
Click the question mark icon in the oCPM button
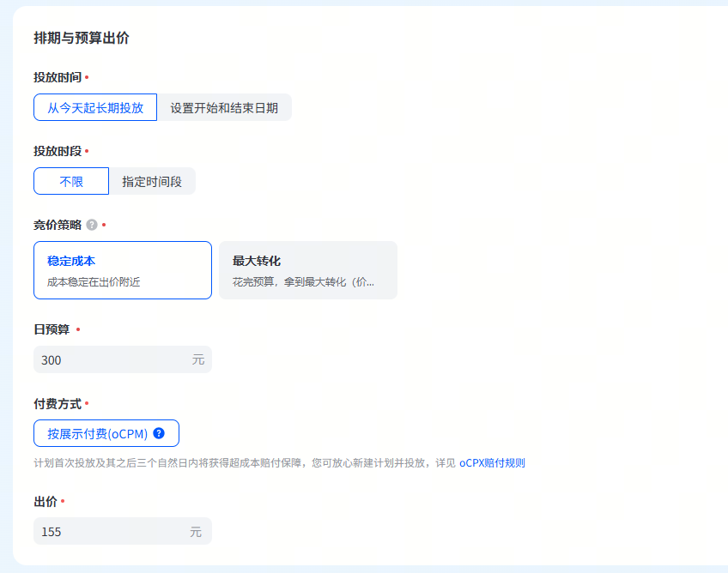(159, 433)
